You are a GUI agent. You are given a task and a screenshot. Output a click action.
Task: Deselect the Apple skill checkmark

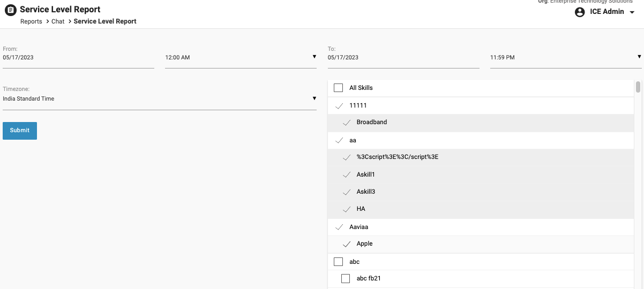[x=346, y=244]
